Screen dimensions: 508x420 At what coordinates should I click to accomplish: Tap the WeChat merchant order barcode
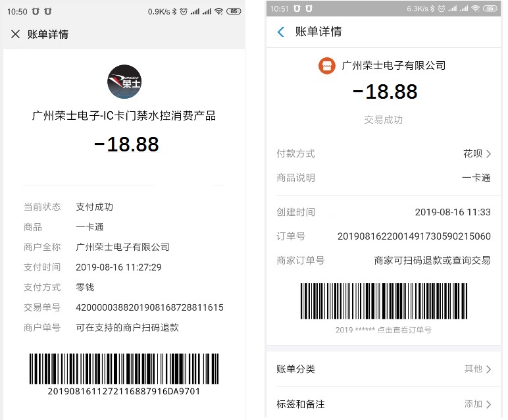(124, 369)
